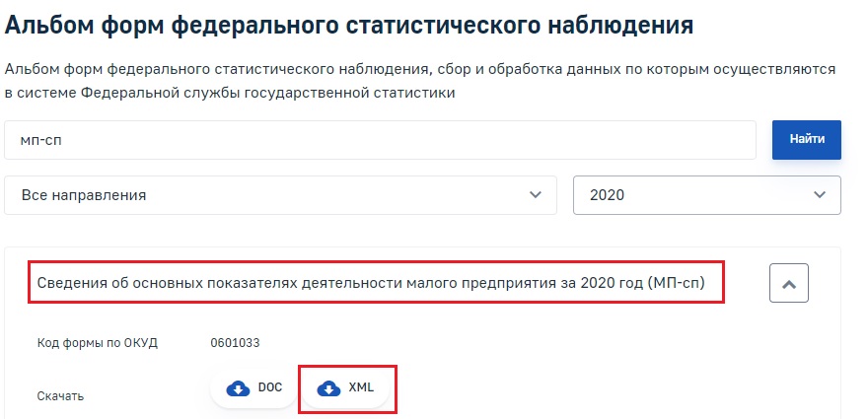Click the up-arrow icon on the МП-сп card
This screenshot has width=868, height=419.
tap(789, 284)
